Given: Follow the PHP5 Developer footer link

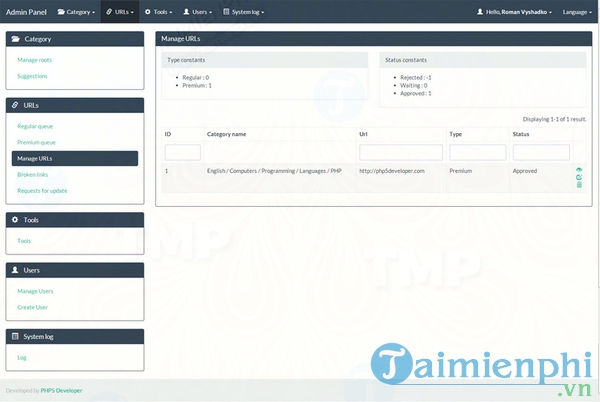Looking at the screenshot, I should [x=61, y=391].
